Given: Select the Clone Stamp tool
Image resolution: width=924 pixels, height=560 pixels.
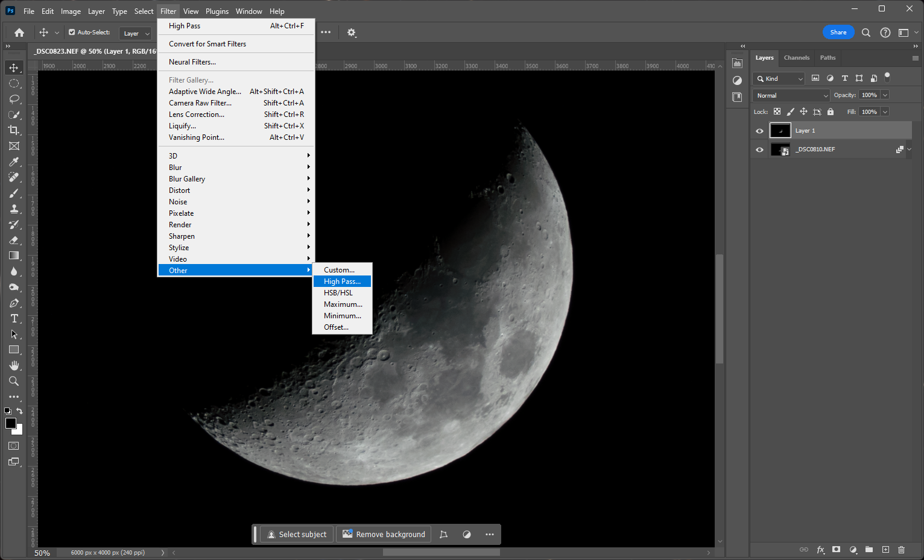Looking at the screenshot, I should [14, 209].
